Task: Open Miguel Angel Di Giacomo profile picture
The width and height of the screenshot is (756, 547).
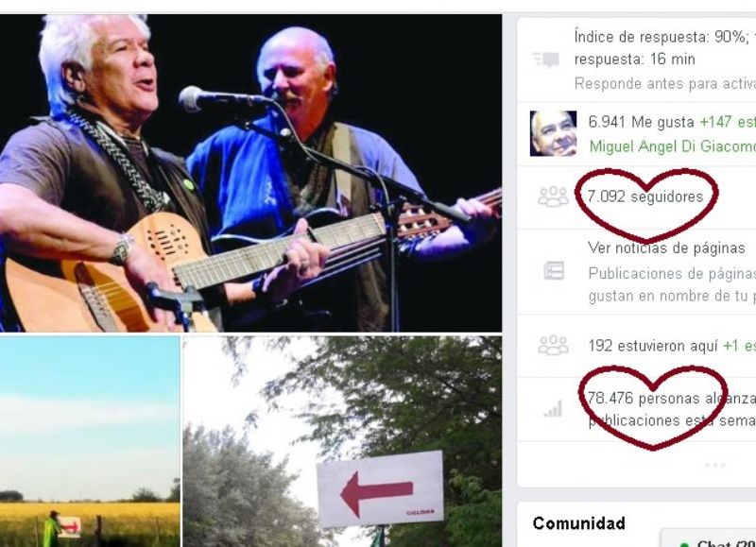Action: click(553, 133)
